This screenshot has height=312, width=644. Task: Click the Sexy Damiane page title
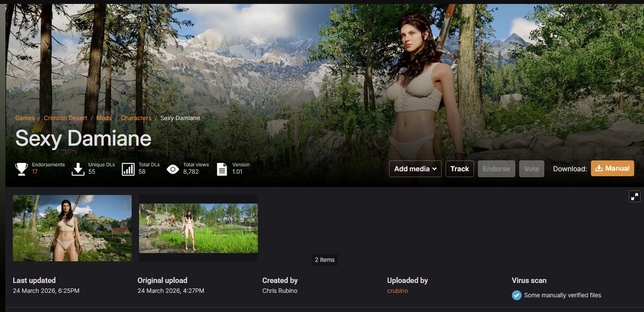[83, 139]
